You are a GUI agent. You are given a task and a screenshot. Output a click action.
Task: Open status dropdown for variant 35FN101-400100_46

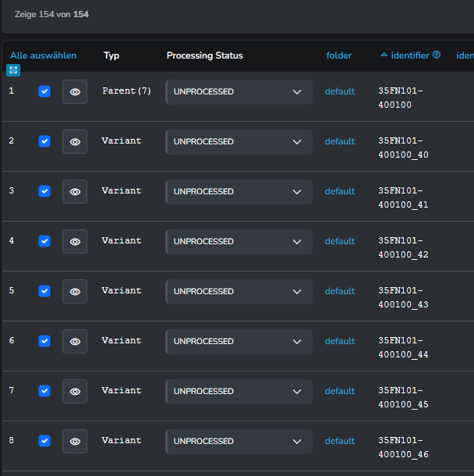pos(239,442)
